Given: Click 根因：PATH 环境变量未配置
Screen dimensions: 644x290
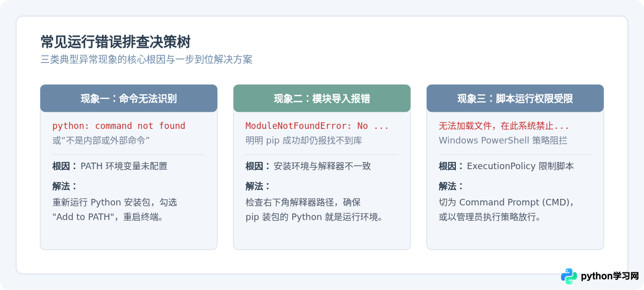Looking at the screenshot, I should (110, 166).
